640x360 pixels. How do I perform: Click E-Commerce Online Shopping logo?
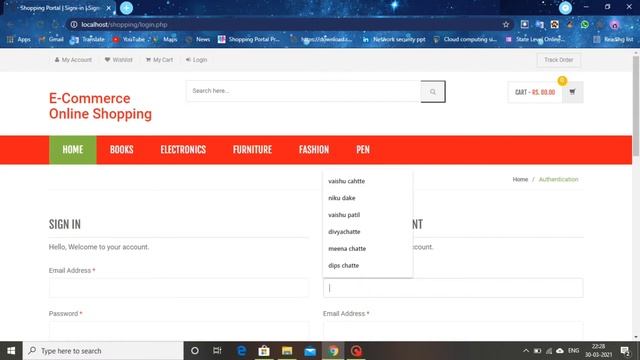coord(100,106)
